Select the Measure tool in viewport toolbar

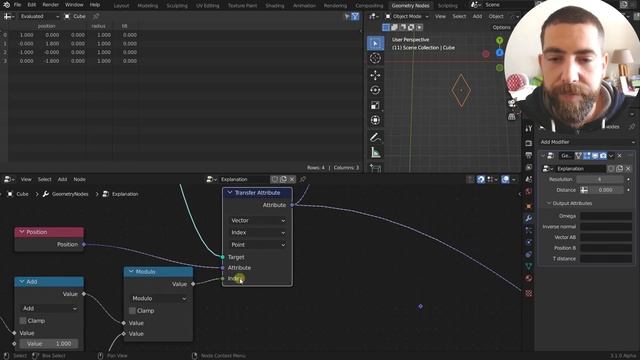[x=375, y=153]
